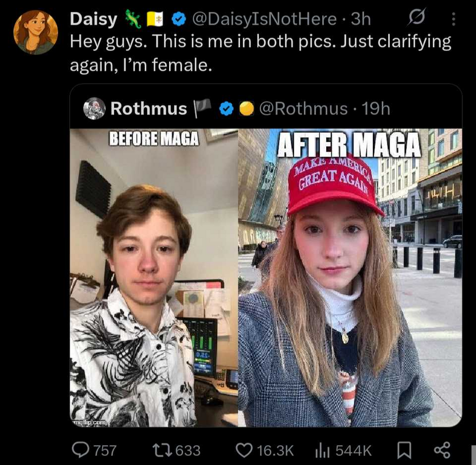Viewport: 476px width, 465px height.
Task: Open Rothmus's small avatar
Action: (x=94, y=108)
